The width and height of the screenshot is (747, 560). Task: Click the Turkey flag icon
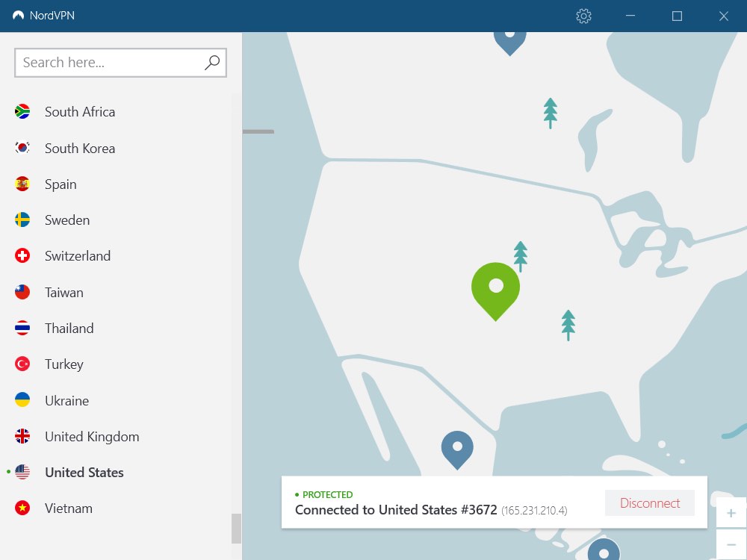[x=22, y=364]
